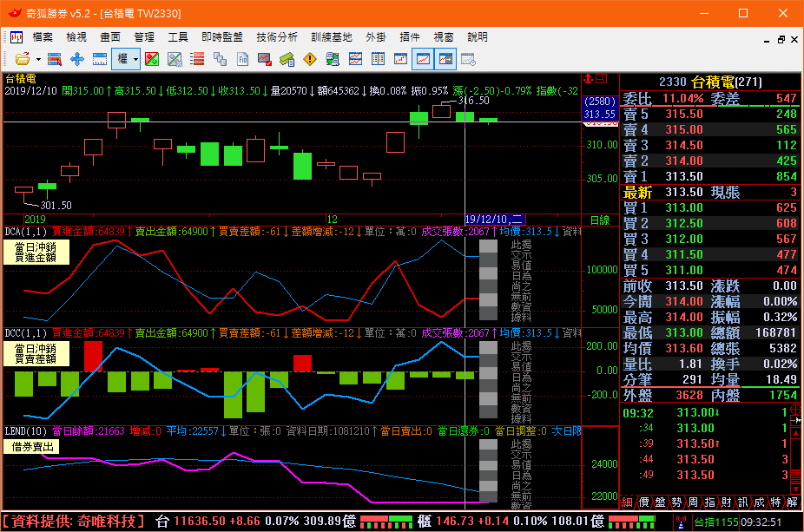Image resolution: width=804 pixels, height=532 pixels.
Task: Open the 外掛 menu
Action: (x=376, y=37)
